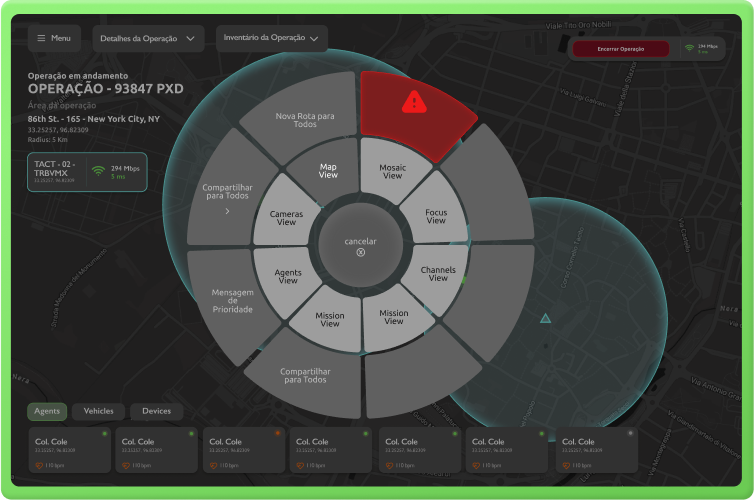Select the Agents tab

pos(47,411)
